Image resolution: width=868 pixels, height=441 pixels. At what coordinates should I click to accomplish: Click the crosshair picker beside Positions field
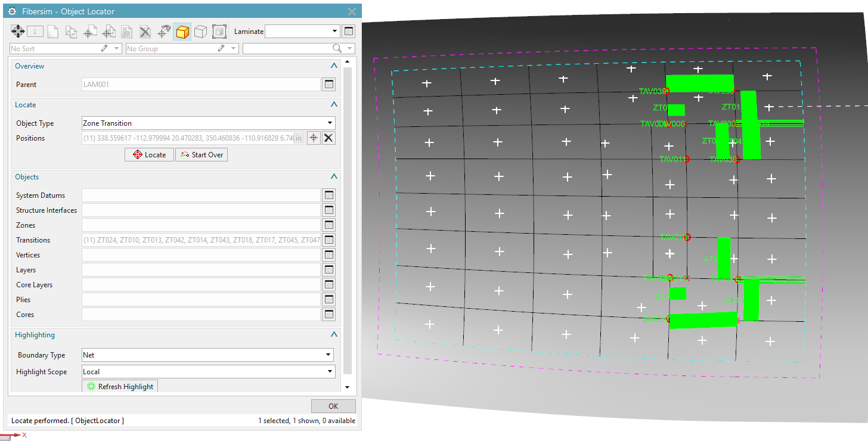click(x=314, y=138)
